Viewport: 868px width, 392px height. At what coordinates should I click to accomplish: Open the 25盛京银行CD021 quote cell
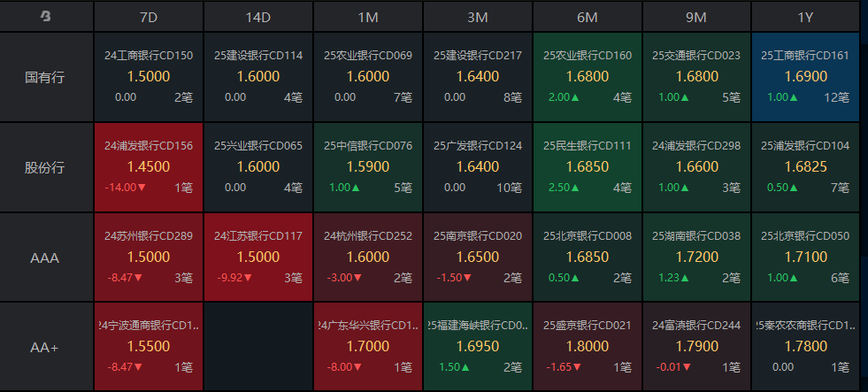tap(587, 347)
